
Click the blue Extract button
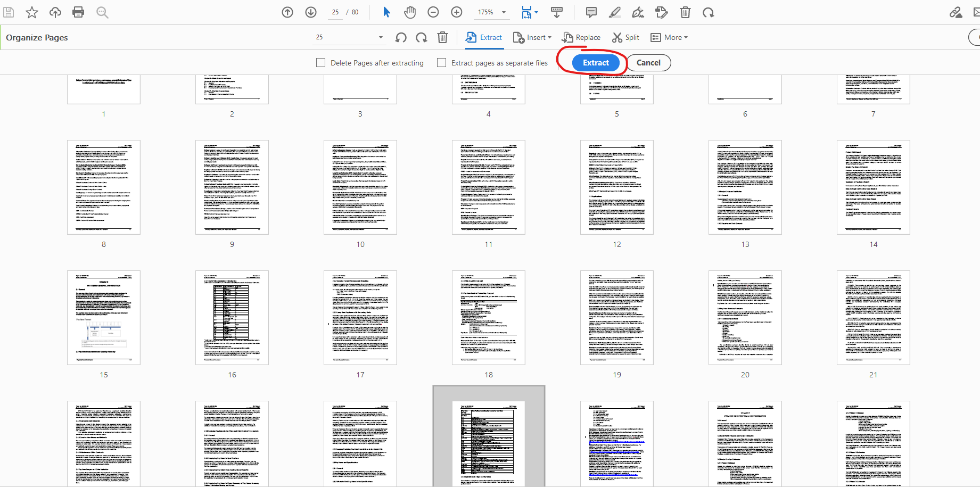[x=595, y=62]
